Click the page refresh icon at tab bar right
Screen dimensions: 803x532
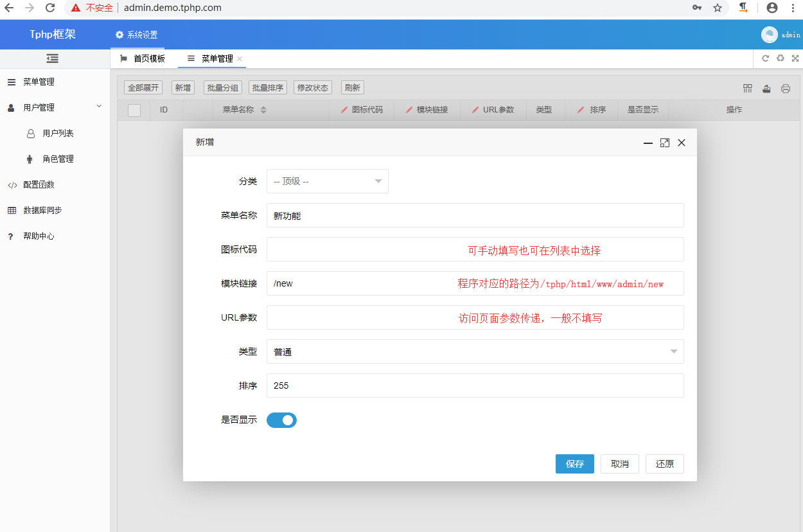[x=765, y=58]
